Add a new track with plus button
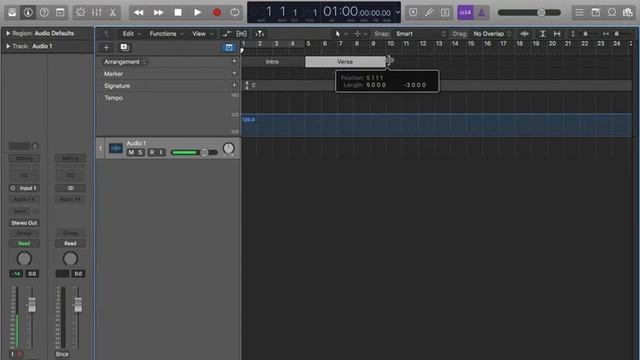Viewport: 640px width, 360px height. point(106,47)
